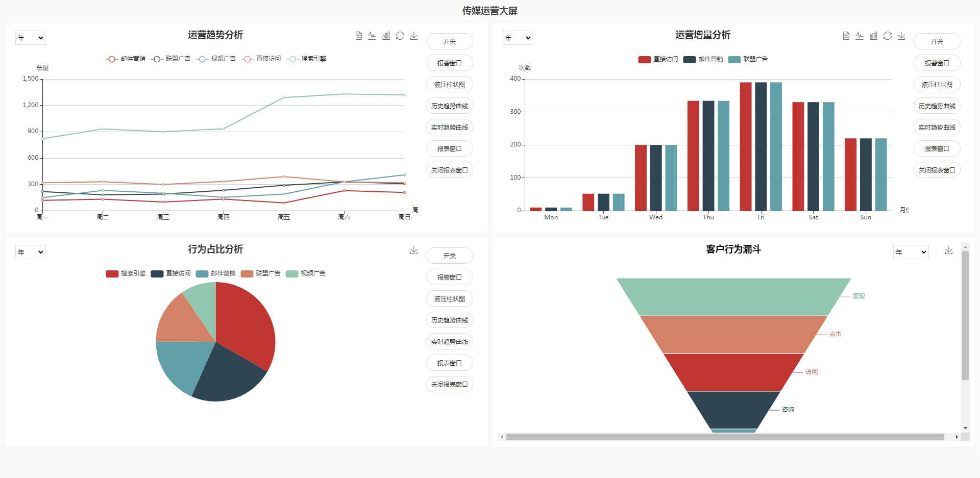The image size is (980, 478).
Task: Click horizontal scrollbar under the funnel chart
Action: point(725,437)
